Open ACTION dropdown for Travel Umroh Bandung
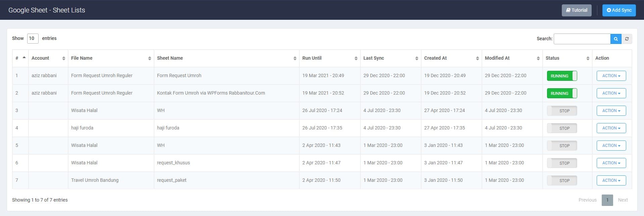 click(611, 180)
